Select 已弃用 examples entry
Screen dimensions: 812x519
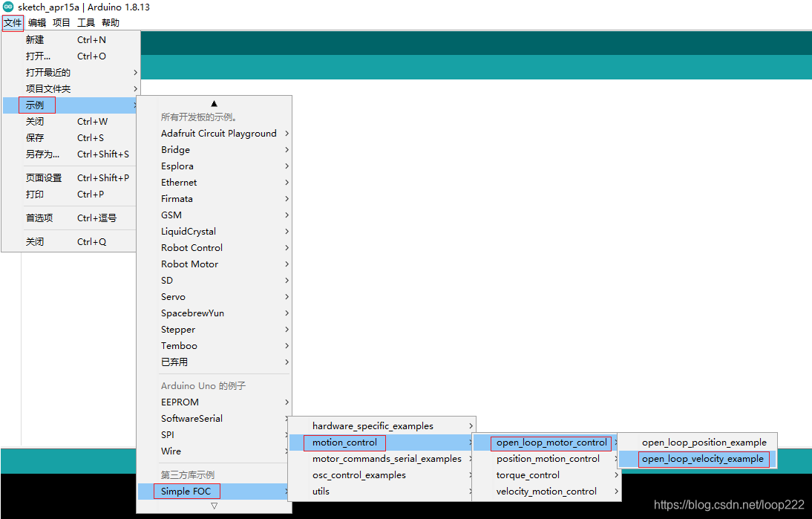(214, 362)
